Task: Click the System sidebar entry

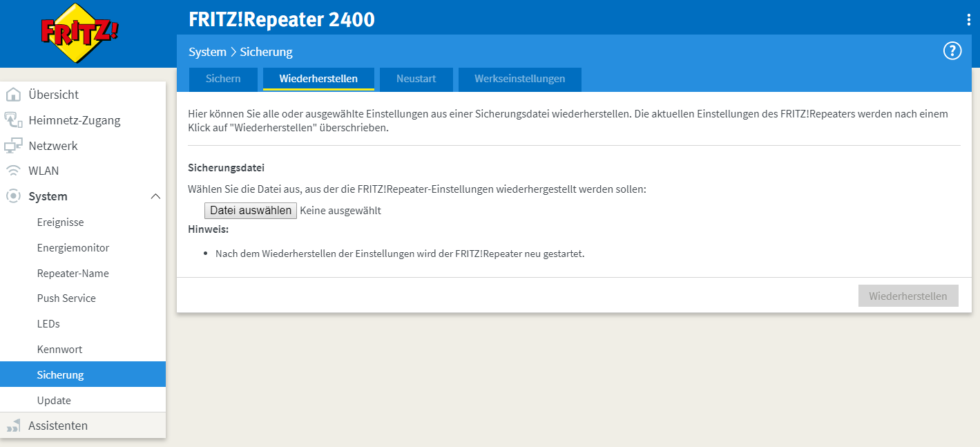Action: [83, 196]
